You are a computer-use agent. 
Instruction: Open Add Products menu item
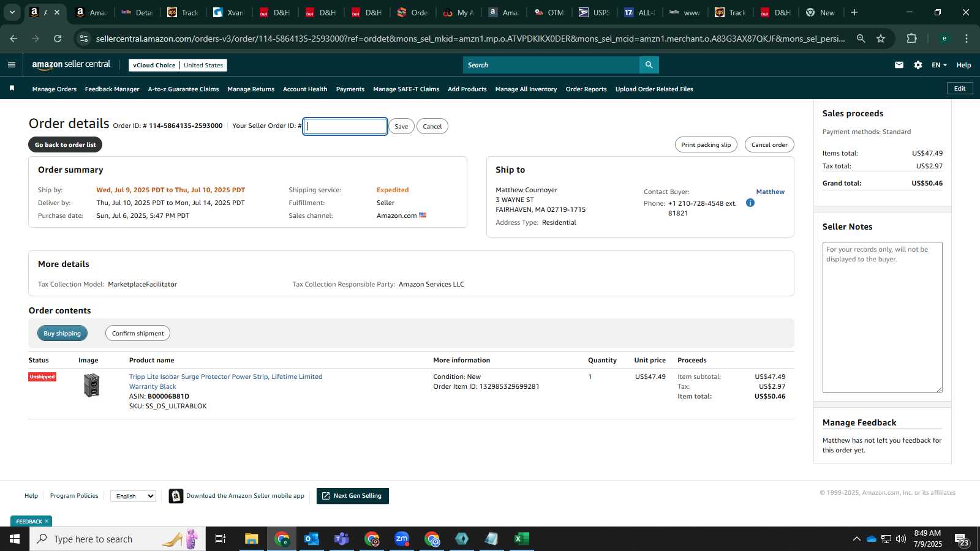pyautogui.click(x=467, y=89)
